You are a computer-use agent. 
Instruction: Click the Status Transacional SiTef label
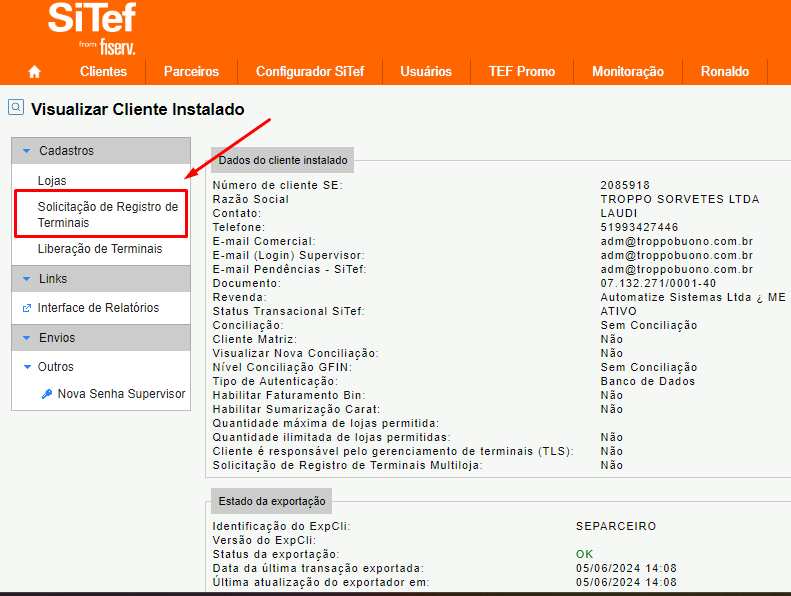pos(289,311)
